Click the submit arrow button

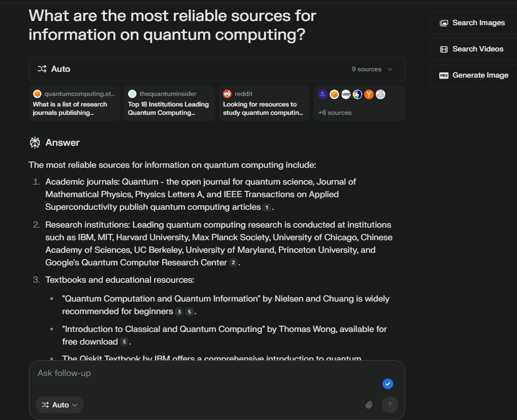(390, 405)
